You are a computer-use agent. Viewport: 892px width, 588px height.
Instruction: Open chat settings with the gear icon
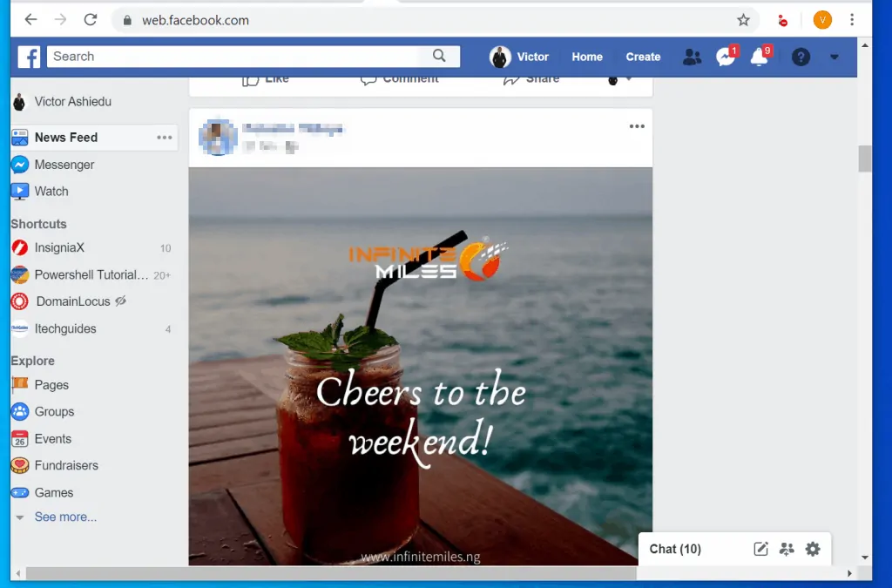pyautogui.click(x=813, y=549)
